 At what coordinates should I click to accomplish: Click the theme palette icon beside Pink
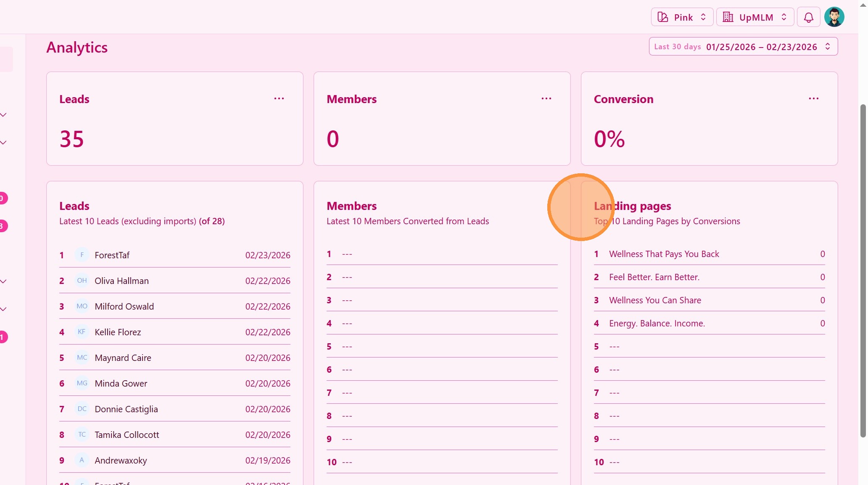tap(663, 17)
